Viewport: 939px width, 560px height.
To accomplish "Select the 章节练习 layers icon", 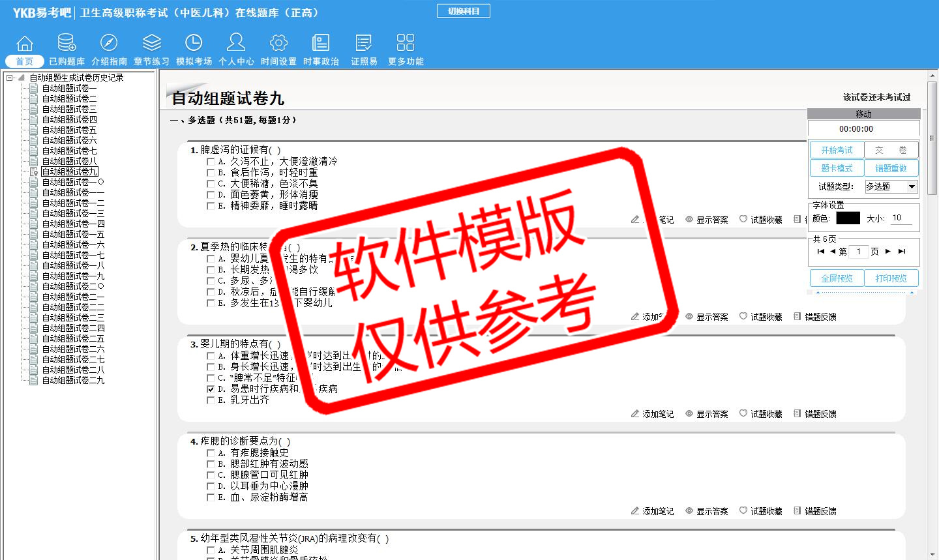I will tap(151, 43).
